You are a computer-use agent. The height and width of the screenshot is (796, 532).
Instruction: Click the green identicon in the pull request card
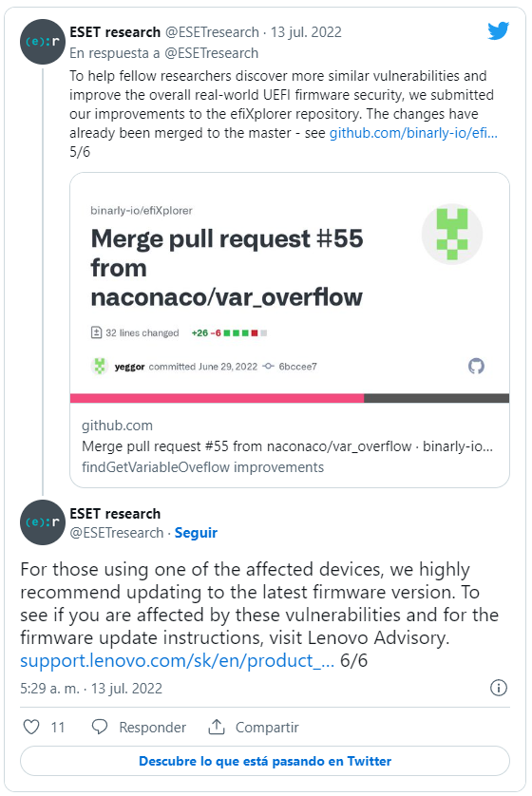coord(452,234)
